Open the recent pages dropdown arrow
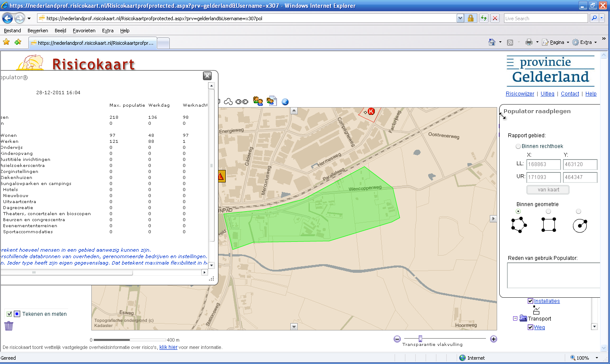Screen dimensions: 610x364 (x=29, y=19)
